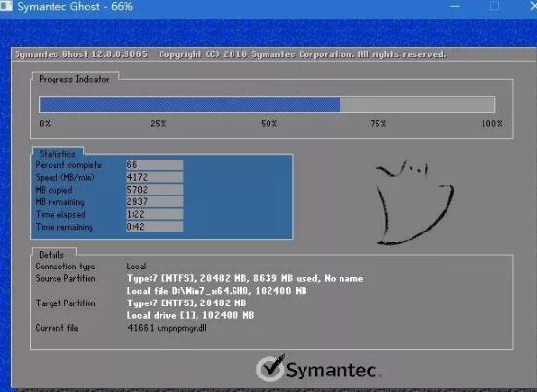The image size is (537, 392).
Task: Click the ghost mascot drawing
Action: click(414, 202)
